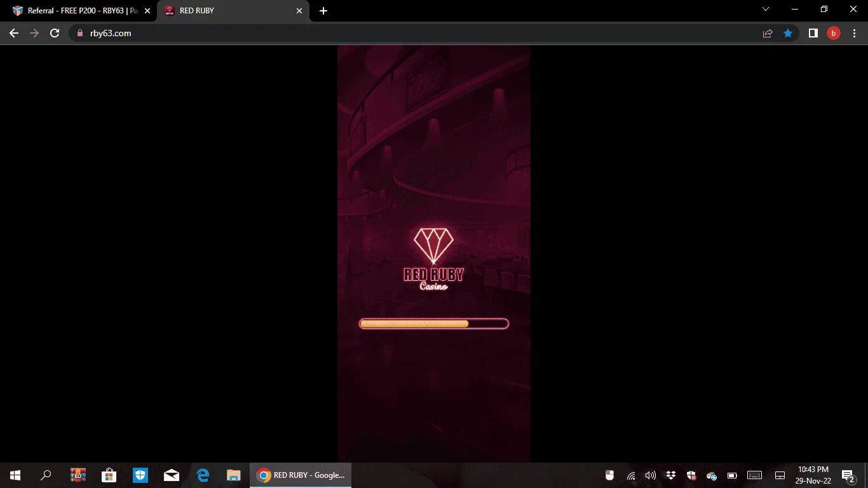Open Microsoft Store from the taskbar
Viewport: 868px width, 488px height.
click(x=109, y=475)
